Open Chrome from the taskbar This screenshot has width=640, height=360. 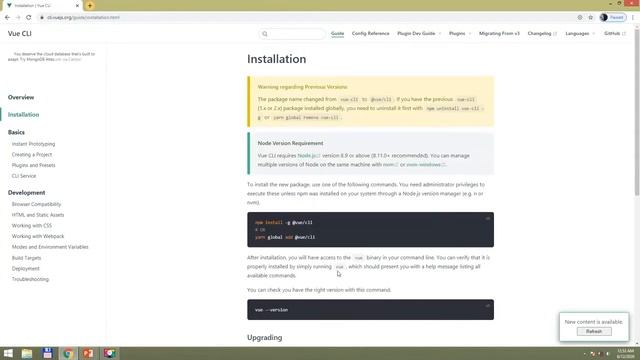pos(68,353)
